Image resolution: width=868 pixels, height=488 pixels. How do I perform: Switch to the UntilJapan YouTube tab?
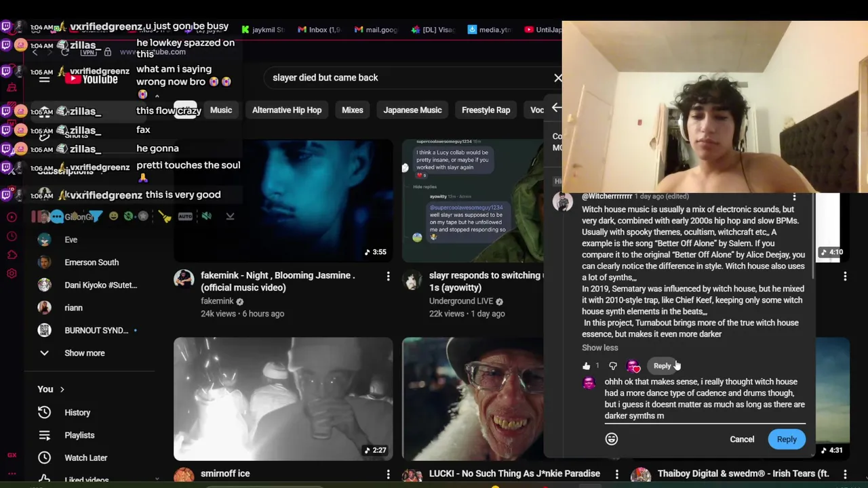pos(543,30)
